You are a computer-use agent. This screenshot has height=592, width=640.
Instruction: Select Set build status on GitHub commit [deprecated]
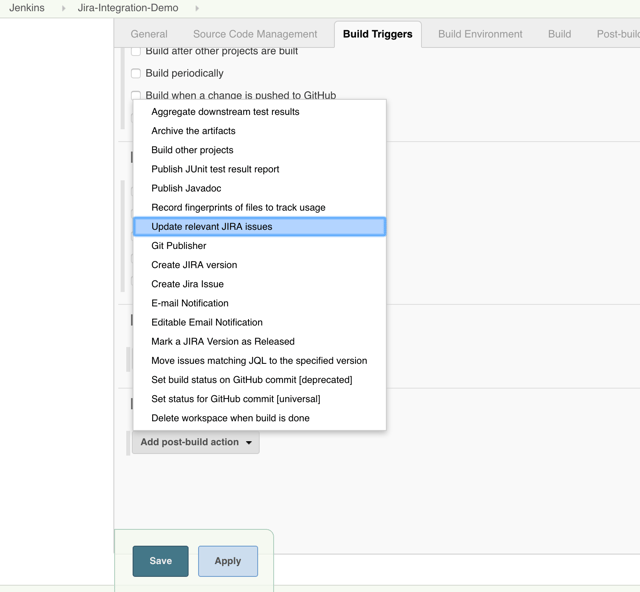click(x=260, y=380)
